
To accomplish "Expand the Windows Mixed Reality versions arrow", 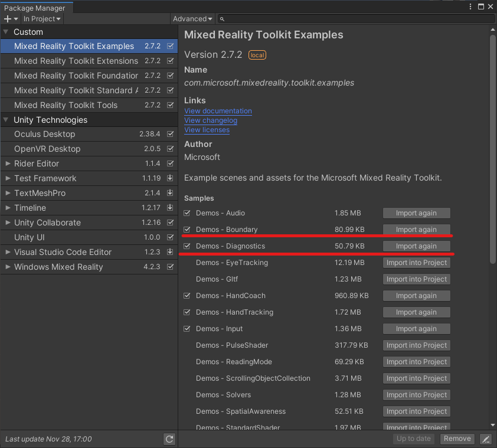I will [8, 267].
